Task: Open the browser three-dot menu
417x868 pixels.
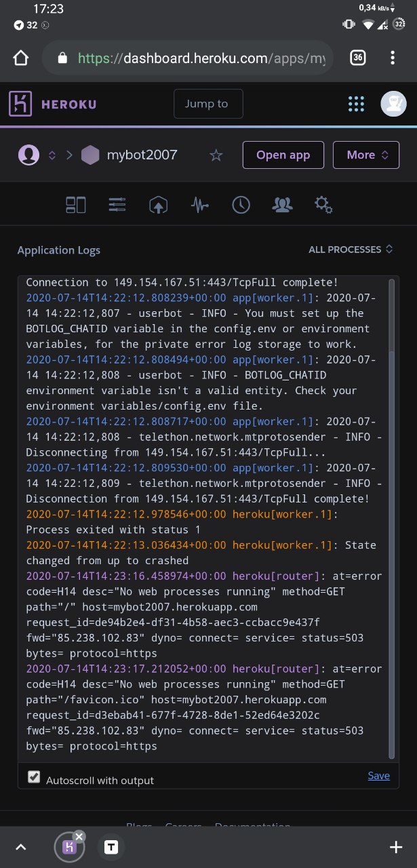Action: tap(393, 58)
